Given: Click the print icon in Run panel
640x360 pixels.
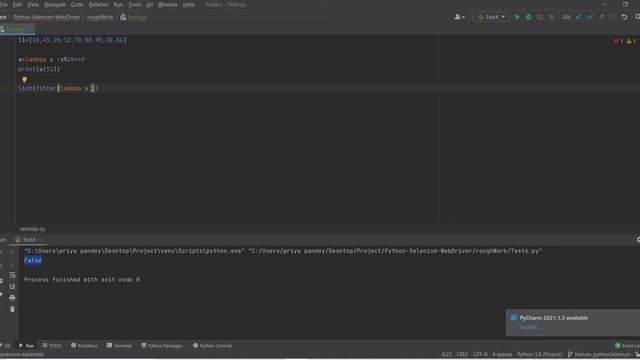Looking at the screenshot, I should (x=12, y=298).
